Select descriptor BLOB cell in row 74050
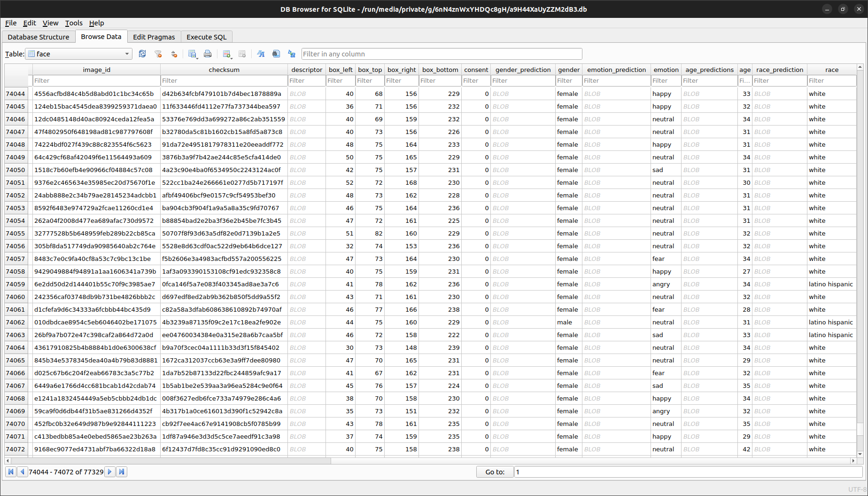 307,170
